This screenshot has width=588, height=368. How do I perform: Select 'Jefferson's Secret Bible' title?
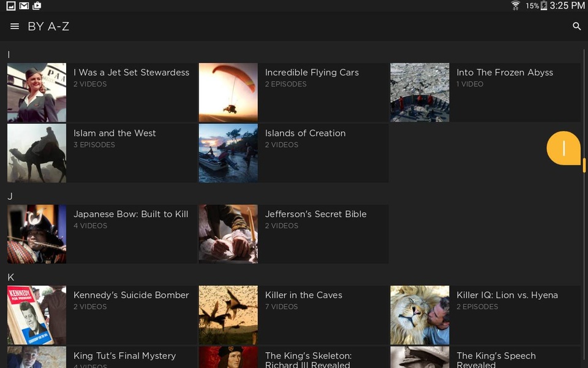tap(316, 214)
